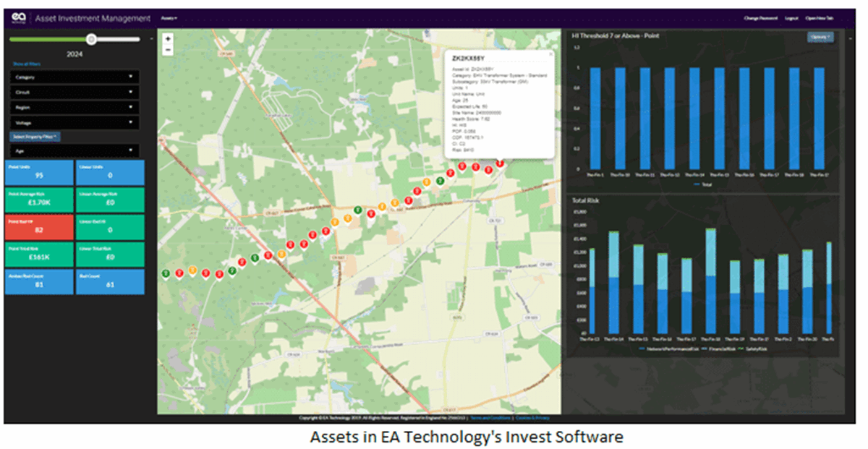This screenshot has height=449, width=868.
Task: Click the Amber/Red Count 81 tile
Action: pos(39,281)
